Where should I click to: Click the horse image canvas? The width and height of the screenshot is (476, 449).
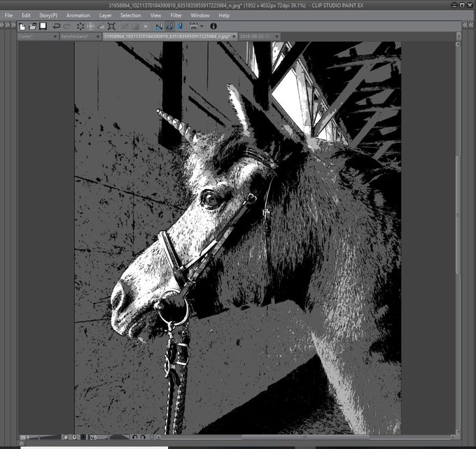tap(238, 238)
